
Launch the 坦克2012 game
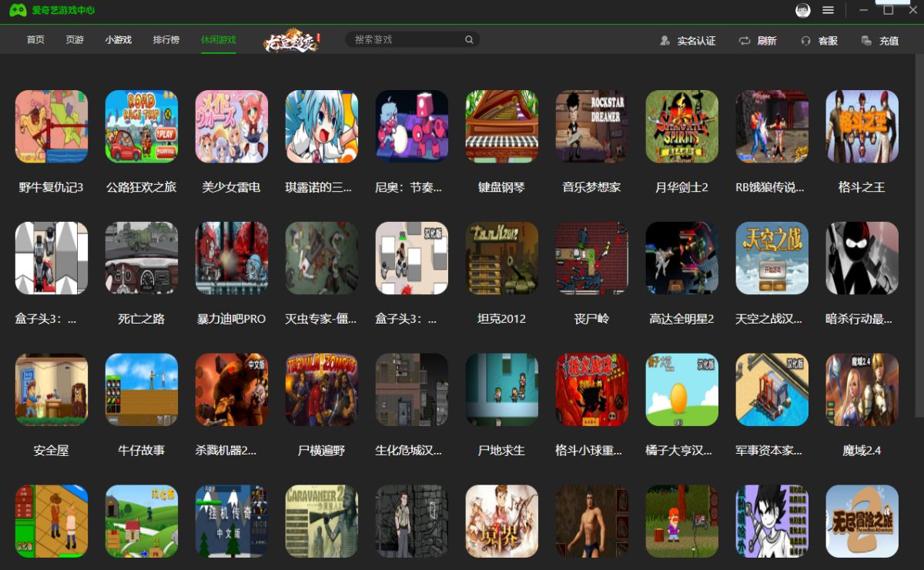[501, 258]
